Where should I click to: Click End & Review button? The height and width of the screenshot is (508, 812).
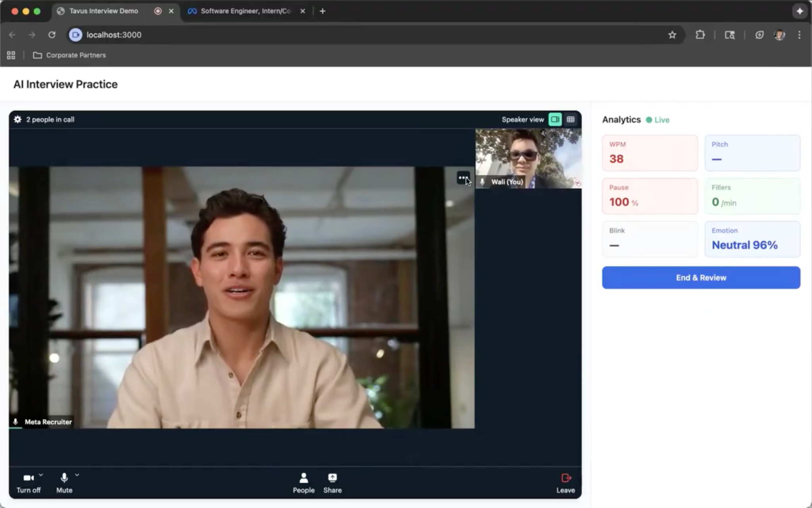tap(701, 278)
